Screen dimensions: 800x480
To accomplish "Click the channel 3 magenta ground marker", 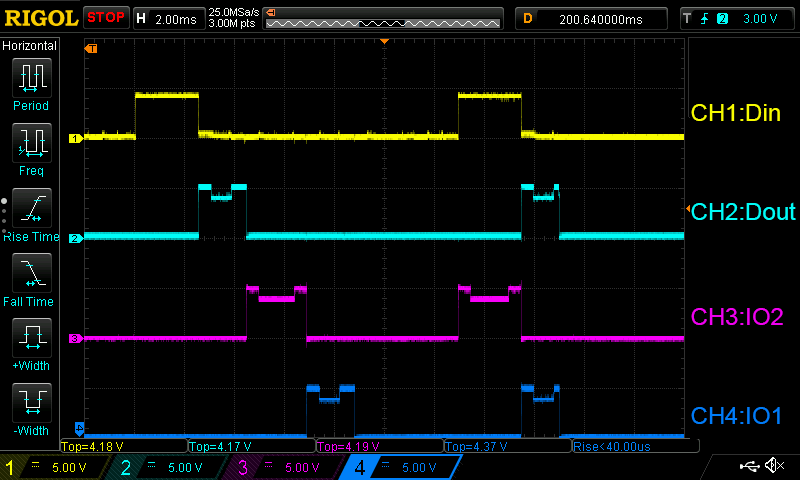I will [76, 338].
